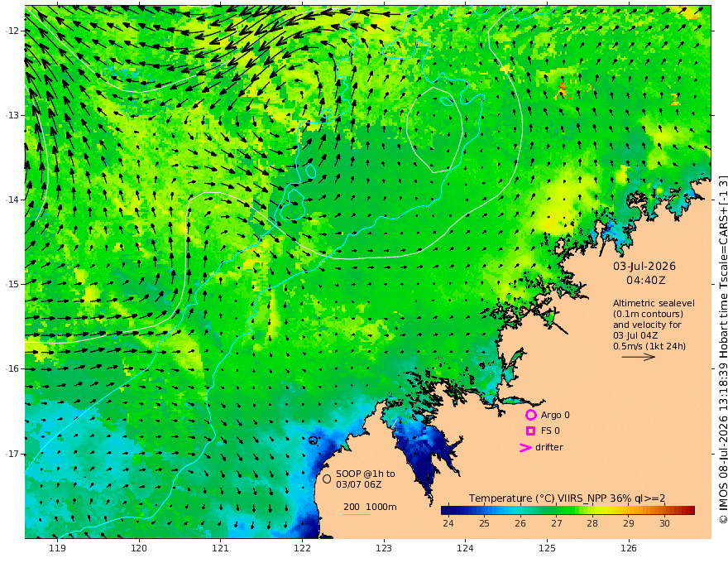The height and width of the screenshot is (563, 728).
Task: Click the '200 1000m' depth label
Action: coord(370,507)
